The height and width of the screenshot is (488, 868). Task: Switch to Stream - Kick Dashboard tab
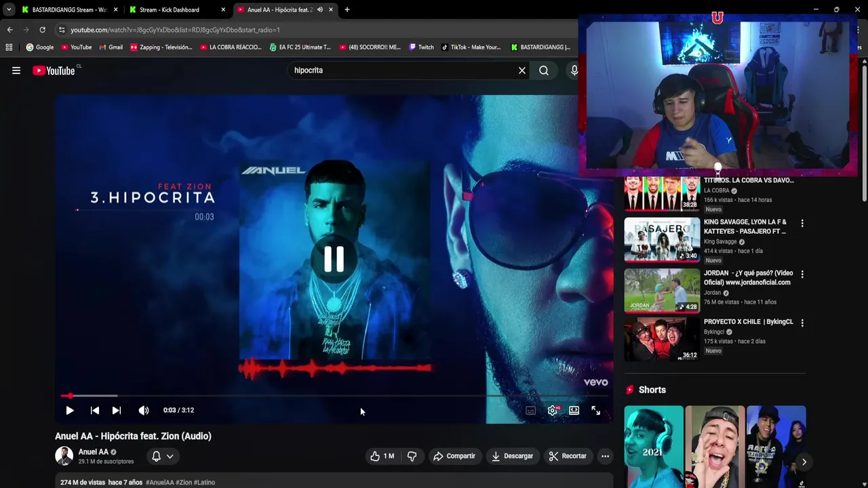click(170, 9)
